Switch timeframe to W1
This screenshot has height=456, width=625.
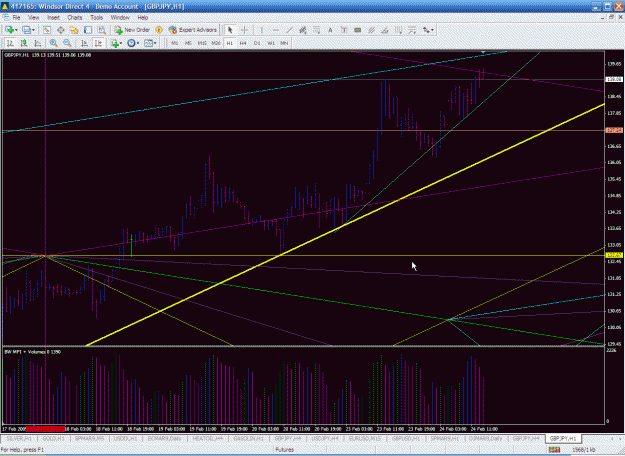271,43
